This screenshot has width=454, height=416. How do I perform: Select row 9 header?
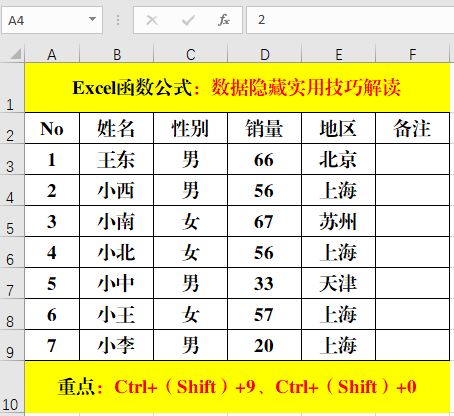12,345
